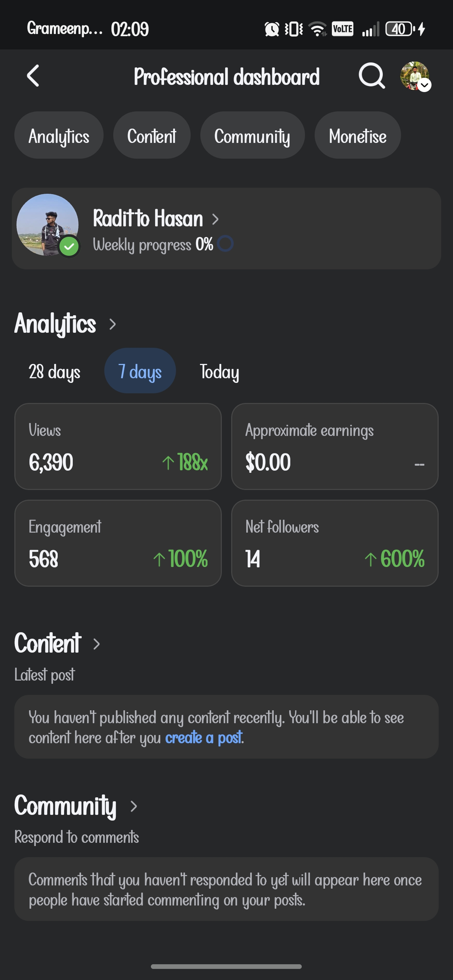
Task: Expand the Community section chevron
Action: tap(134, 806)
